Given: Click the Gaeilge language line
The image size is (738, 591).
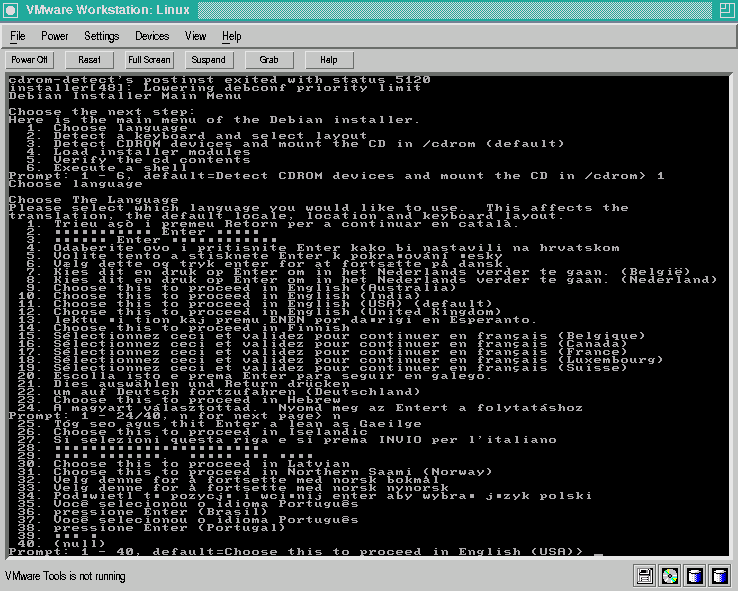Looking at the screenshot, I should [x=219, y=423].
